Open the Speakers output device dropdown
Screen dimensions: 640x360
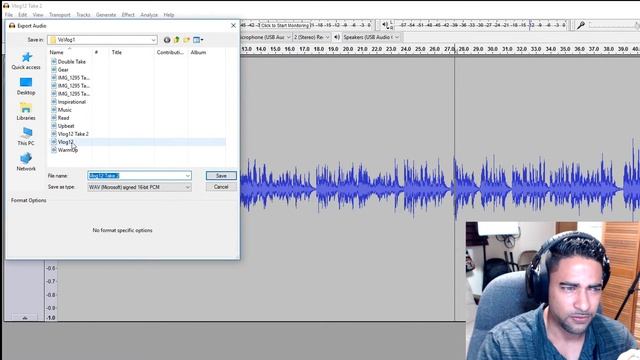click(x=371, y=37)
